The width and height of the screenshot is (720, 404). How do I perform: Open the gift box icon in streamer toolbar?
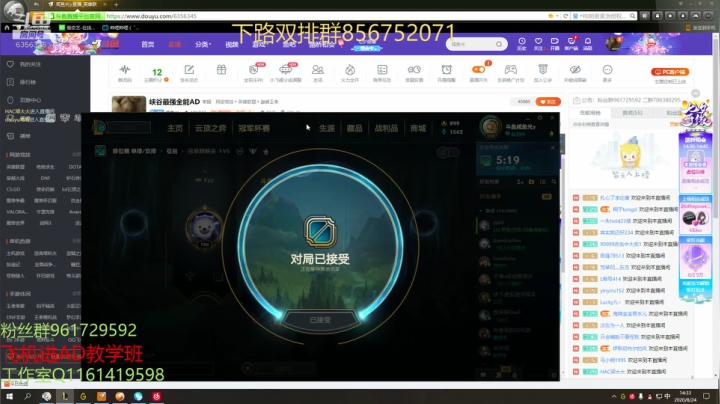tap(221, 70)
